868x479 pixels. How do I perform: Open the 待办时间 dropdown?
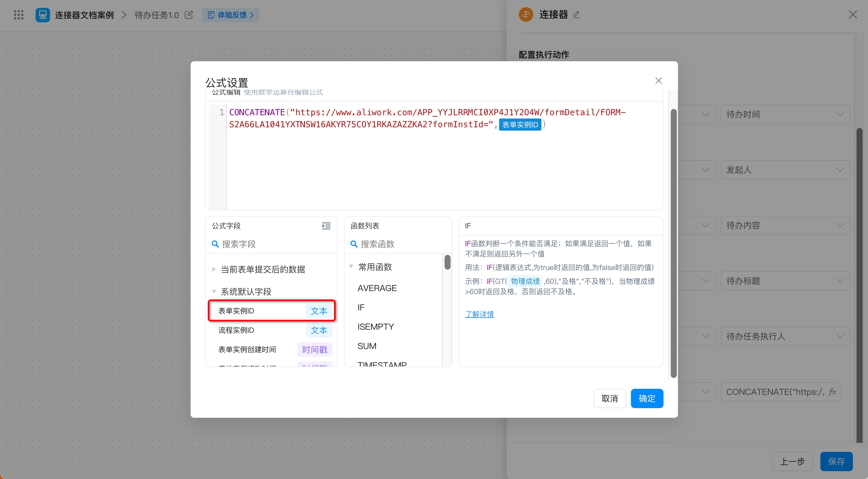coord(785,114)
